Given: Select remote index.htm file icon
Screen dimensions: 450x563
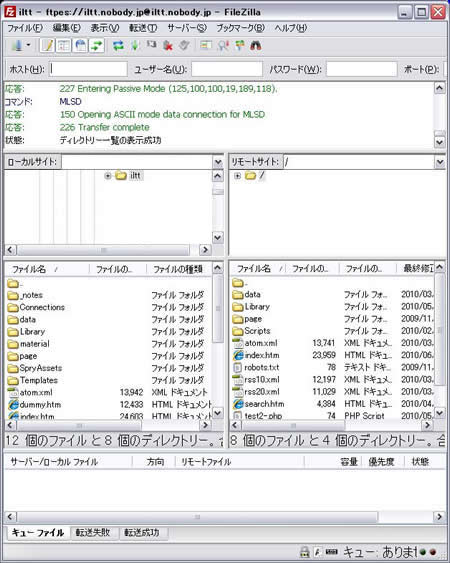Looking at the screenshot, I should click(238, 355).
